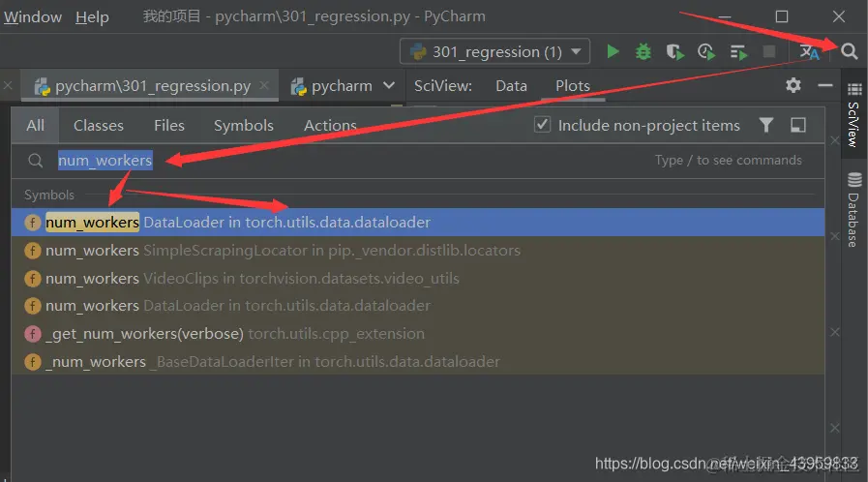Viewport: 868px width, 482px height.
Task: Open concurrency diagram run icon
Action: pyautogui.click(x=738, y=52)
